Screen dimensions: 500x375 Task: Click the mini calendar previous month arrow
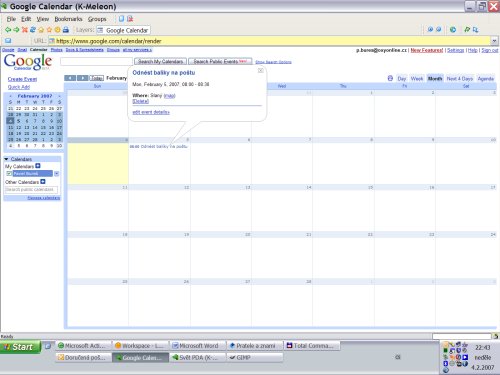point(10,96)
